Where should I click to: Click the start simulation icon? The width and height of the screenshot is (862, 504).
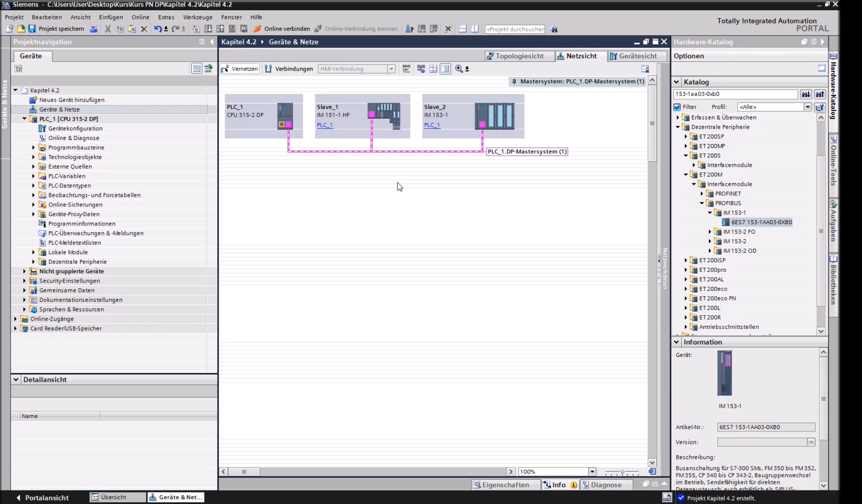pyautogui.click(x=232, y=29)
